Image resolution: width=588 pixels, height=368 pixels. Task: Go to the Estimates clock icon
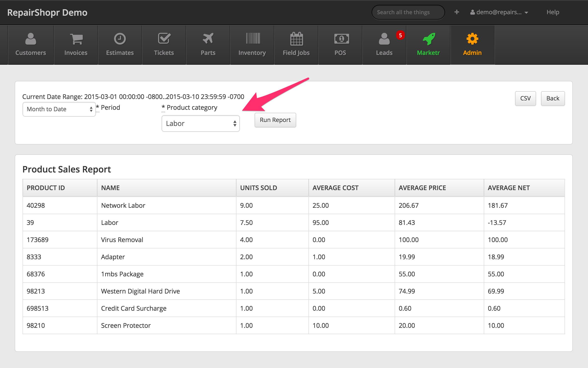(x=120, y=39)
